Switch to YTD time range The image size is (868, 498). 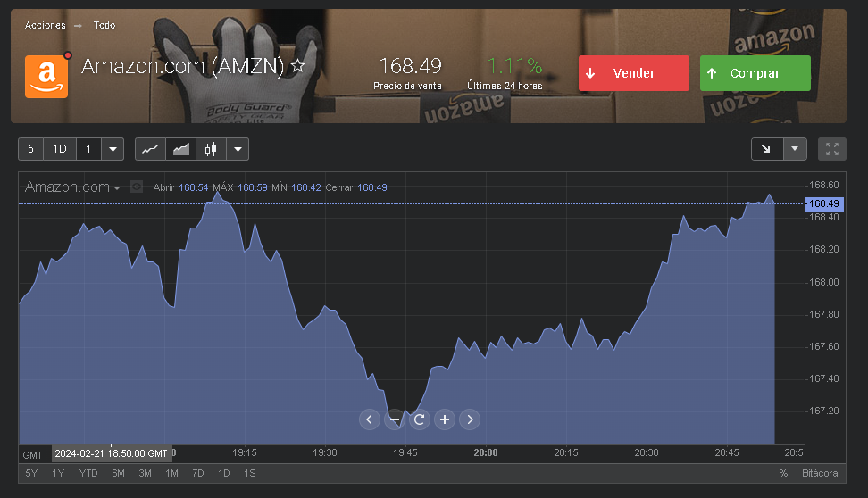coord(88,473)
